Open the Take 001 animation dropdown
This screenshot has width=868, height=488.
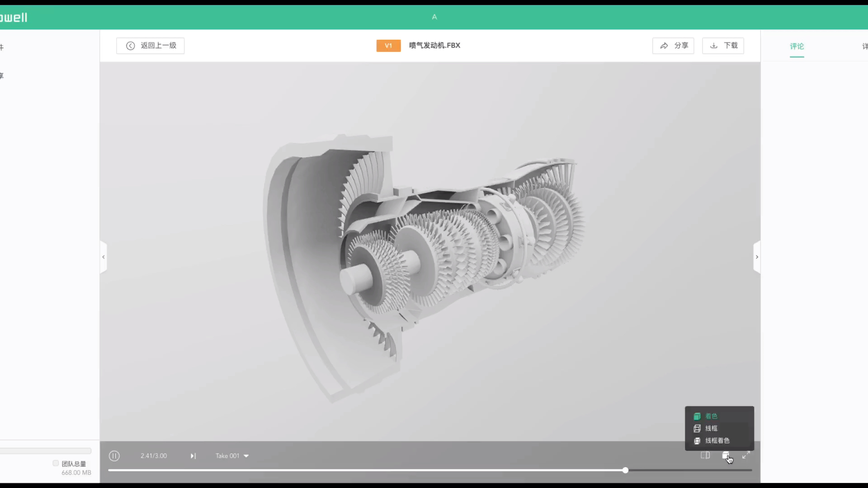(232, 456)
